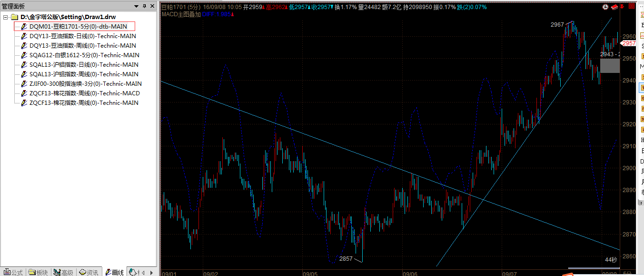Switch to the 板块 tab

click(x=38, y=272)
